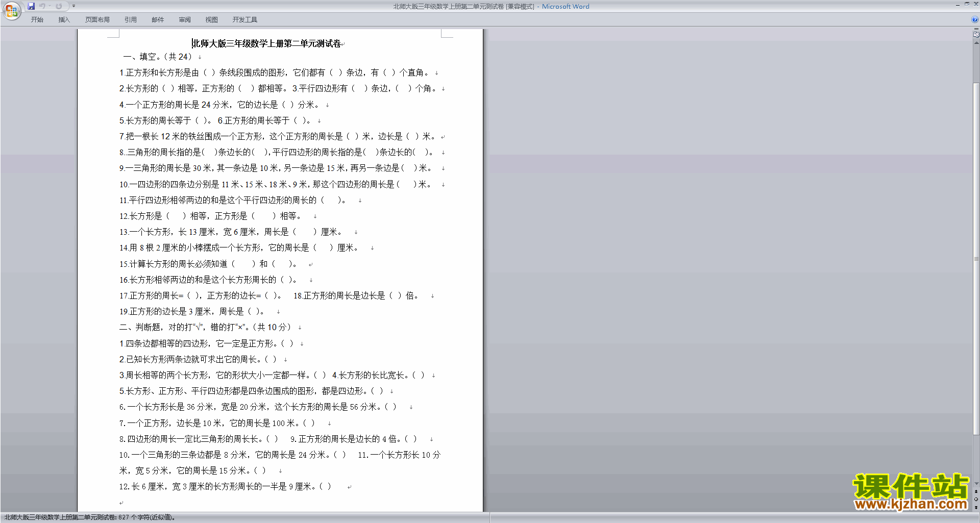
Task: Click line 13 长13厘米，宽6厘米
Action: tap(231, 232)
